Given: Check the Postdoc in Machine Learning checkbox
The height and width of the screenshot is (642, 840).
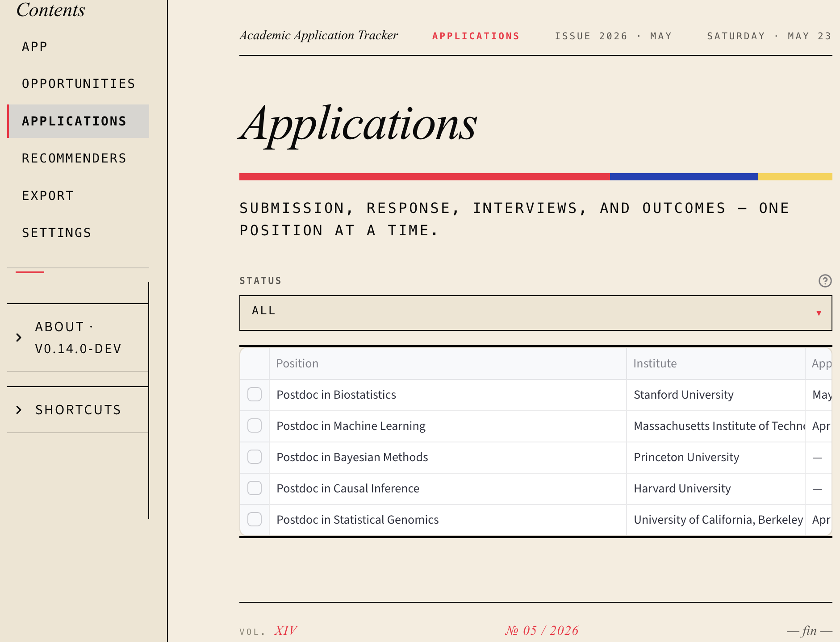Looking at the screenshot, I should pyautogui.click(x=255, y=425).
